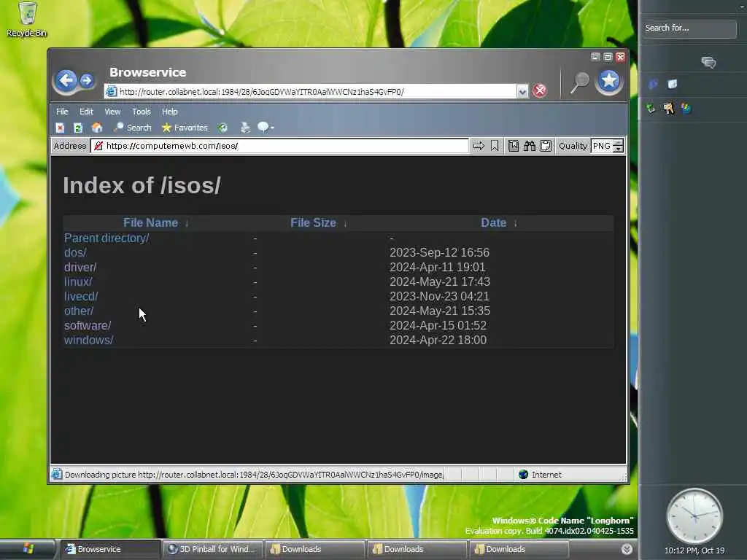Click the inner Address field with computernewb URL

click(x=279, y=146)
